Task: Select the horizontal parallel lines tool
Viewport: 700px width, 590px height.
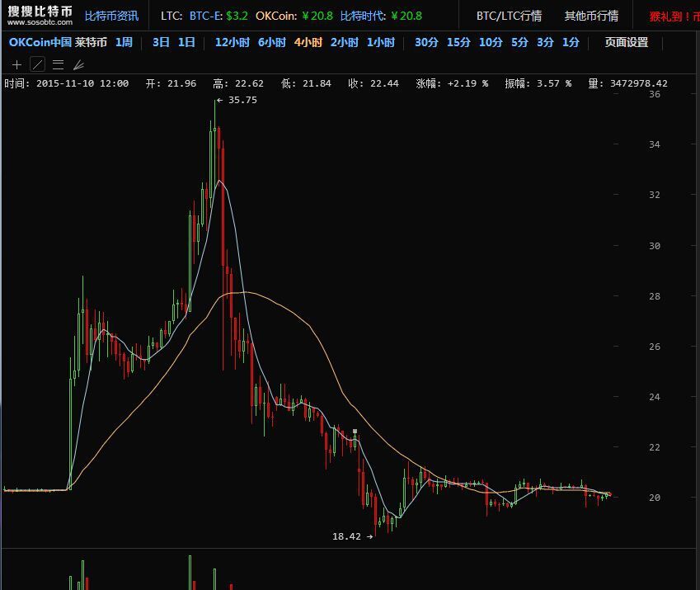Action: 58,65
